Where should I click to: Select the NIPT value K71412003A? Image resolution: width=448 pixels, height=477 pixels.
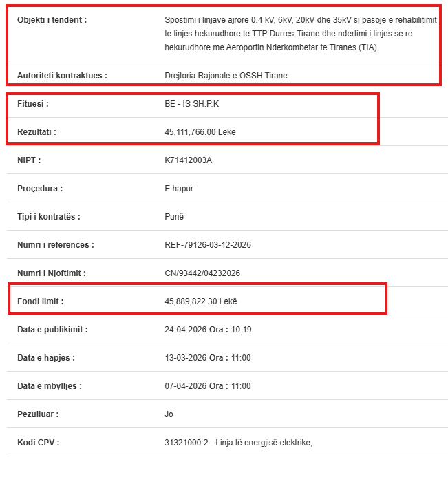[189, 160]
